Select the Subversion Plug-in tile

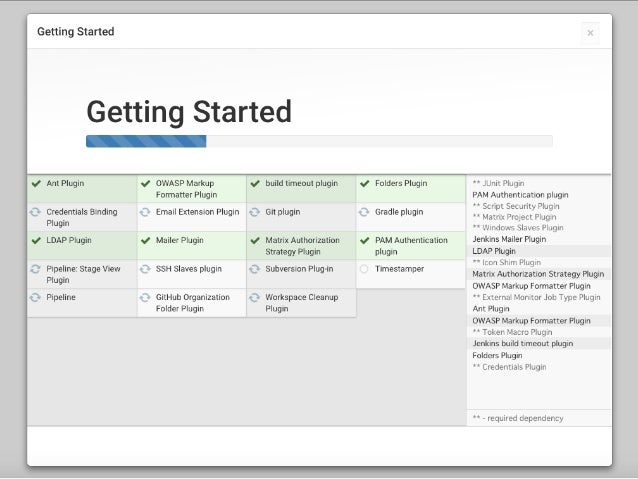tap(301, 274)
